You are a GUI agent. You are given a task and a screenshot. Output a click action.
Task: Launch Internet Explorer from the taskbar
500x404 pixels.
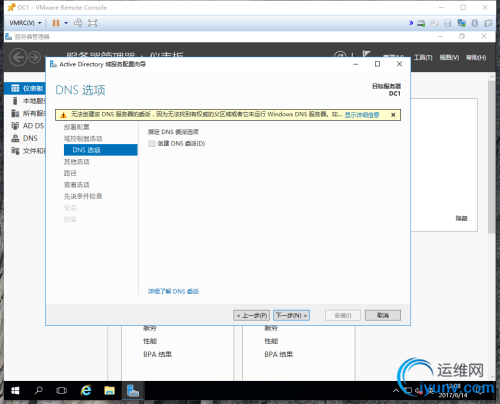tap(86, 391)
